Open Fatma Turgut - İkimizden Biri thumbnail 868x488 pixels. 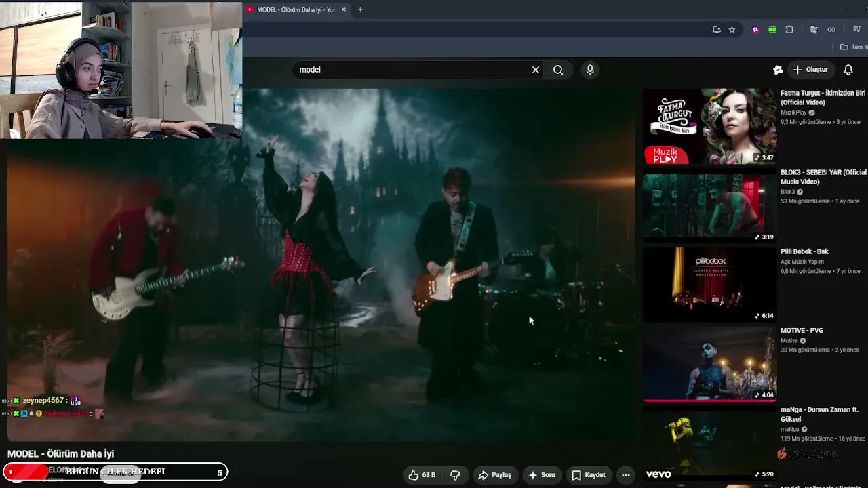(710, 127)
